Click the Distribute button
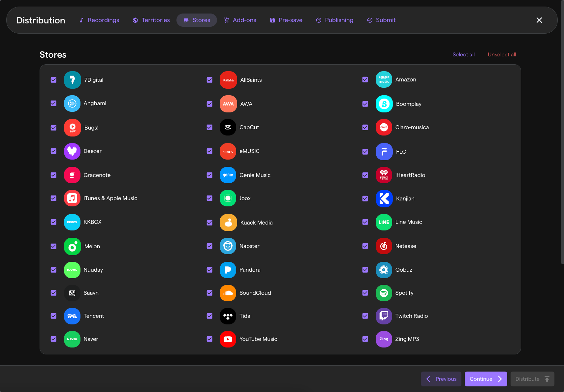The width and height of the screenshot is (564, 392). [532, 379]
